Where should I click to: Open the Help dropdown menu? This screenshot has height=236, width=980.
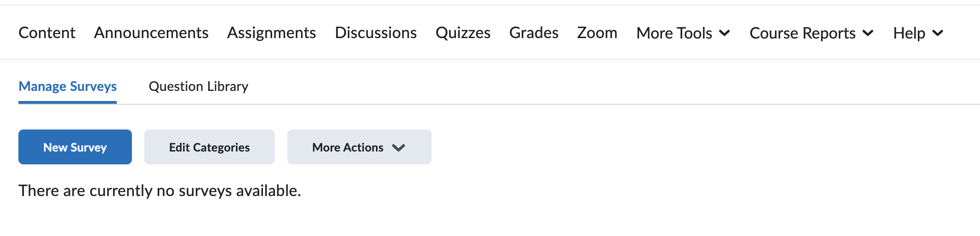click(909, 33)
